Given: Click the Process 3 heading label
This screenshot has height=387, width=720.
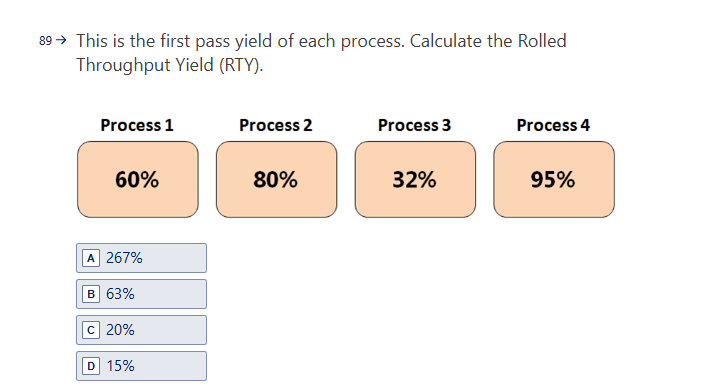Looking at the screenshot, I should (414, 125).
